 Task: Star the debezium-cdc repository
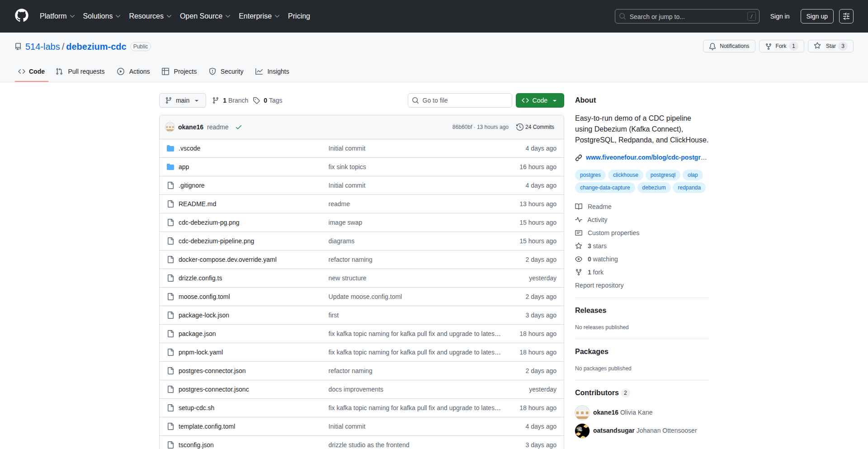coord(826,46)
